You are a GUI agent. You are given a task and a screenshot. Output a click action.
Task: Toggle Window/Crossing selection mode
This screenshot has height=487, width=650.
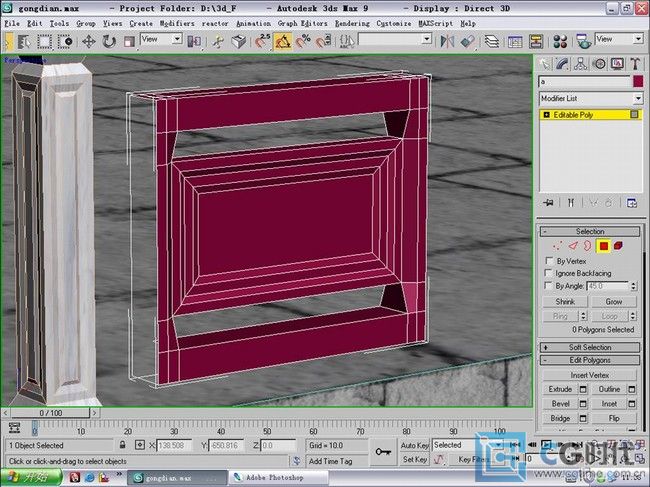point(65,41)
